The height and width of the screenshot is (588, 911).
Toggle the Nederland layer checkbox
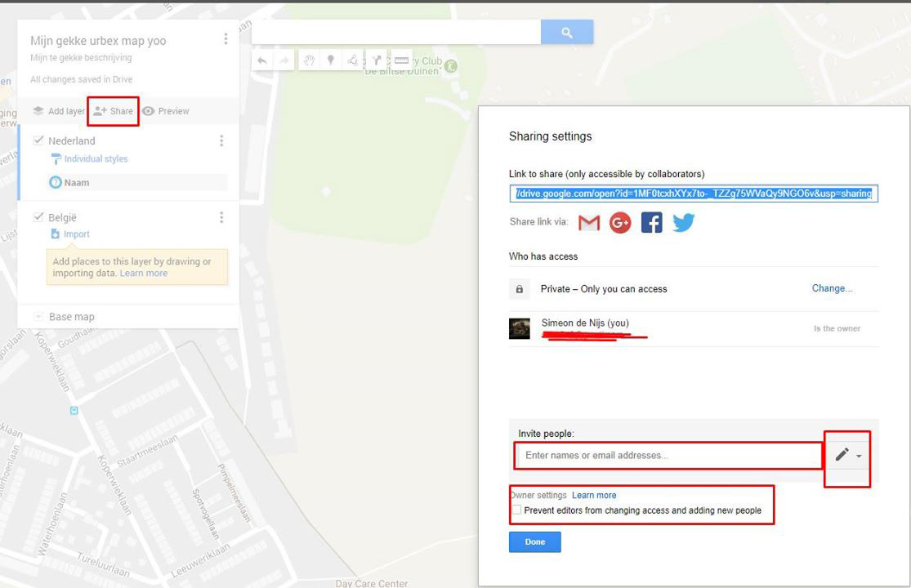(38, 140)
